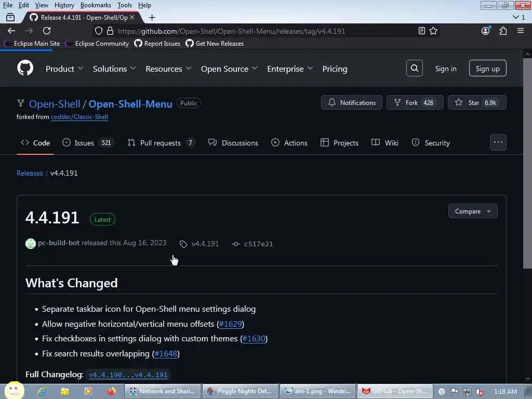Switch to the Discussions tab
The image size is (532, 399).
pos(233,143)
